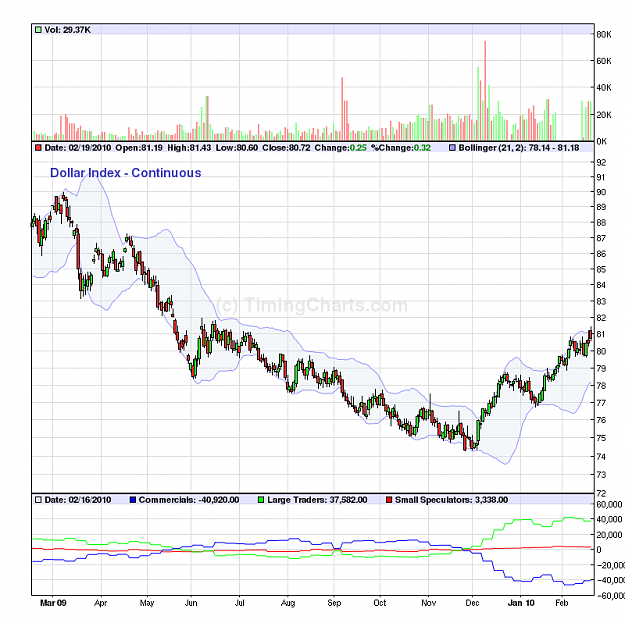Click the 76 price axis label
The image size is (625, 623).
601,420
